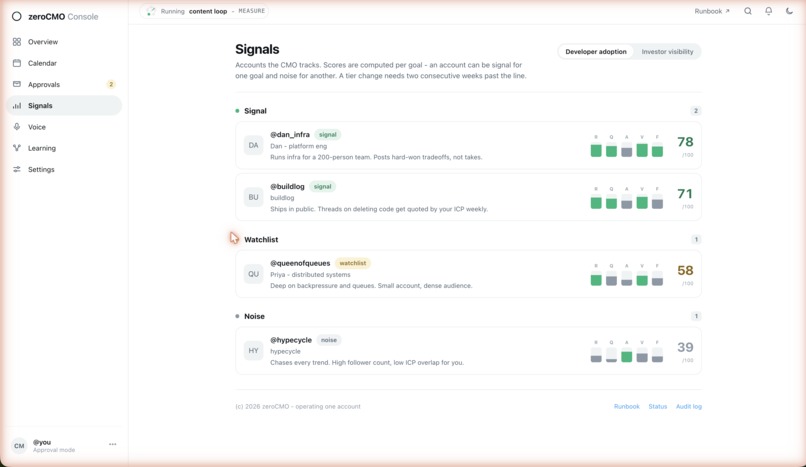Open Settings from the sidebar
The height and width of the screenshot is (467, 806).
[x=64, y=169]
